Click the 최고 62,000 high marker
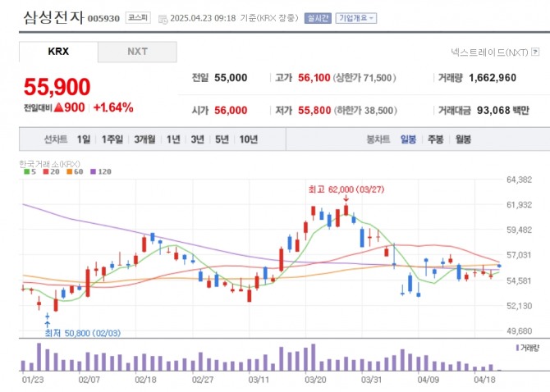The image size is (550, 392). (x=338, y=189)
